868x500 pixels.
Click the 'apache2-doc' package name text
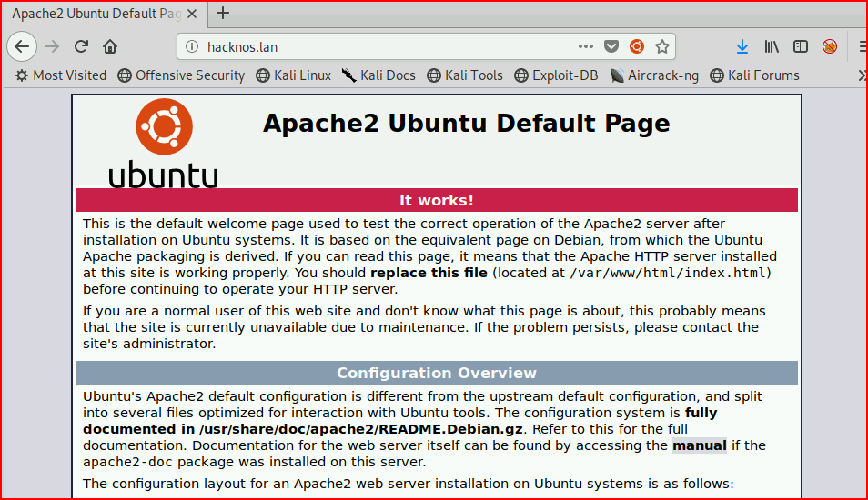(x=128, y=463)
